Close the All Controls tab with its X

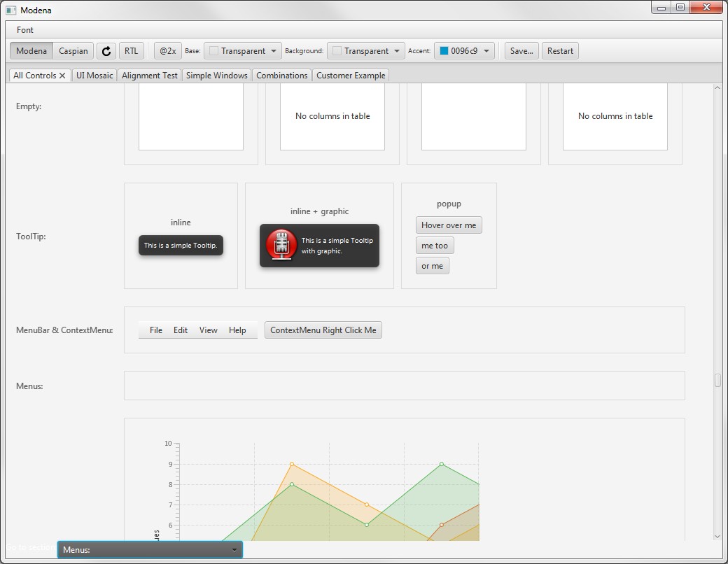[62, 76]
